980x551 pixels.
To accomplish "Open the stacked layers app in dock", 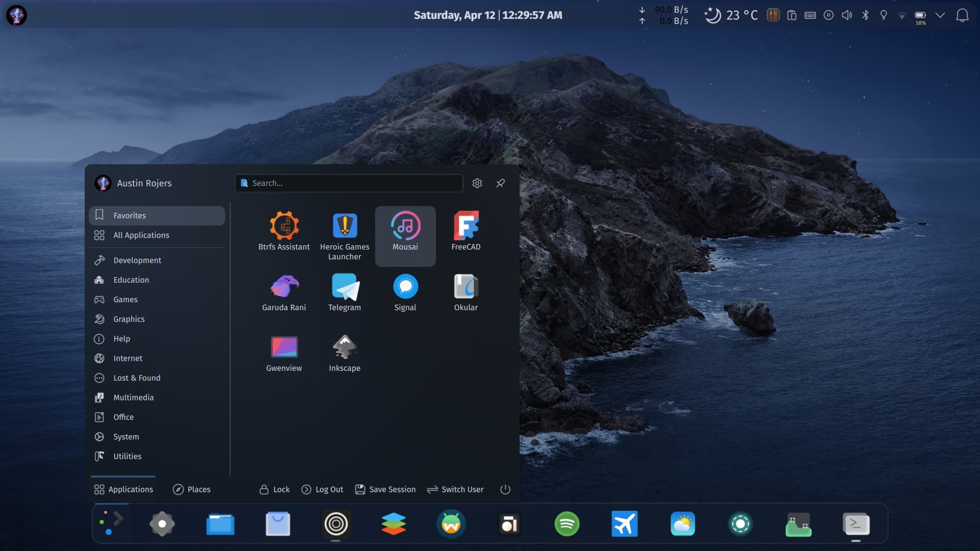I will click(394, 524).
